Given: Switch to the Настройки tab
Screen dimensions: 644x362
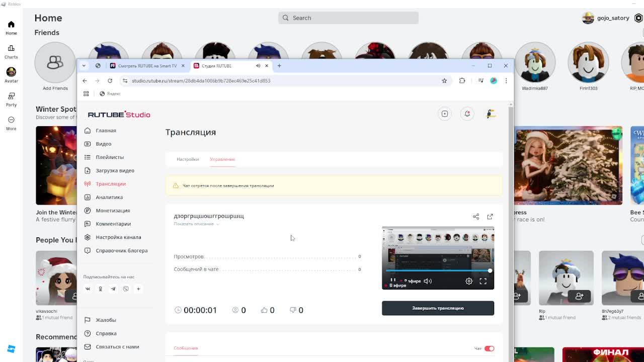Looking at the screenshot, I should coord(188,159).
